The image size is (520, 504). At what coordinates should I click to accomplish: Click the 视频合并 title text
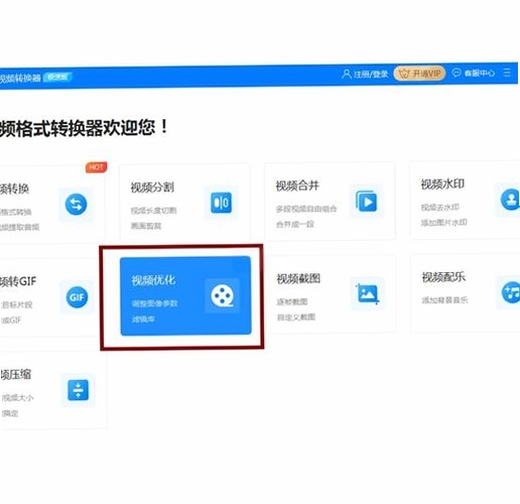point(297,186)
